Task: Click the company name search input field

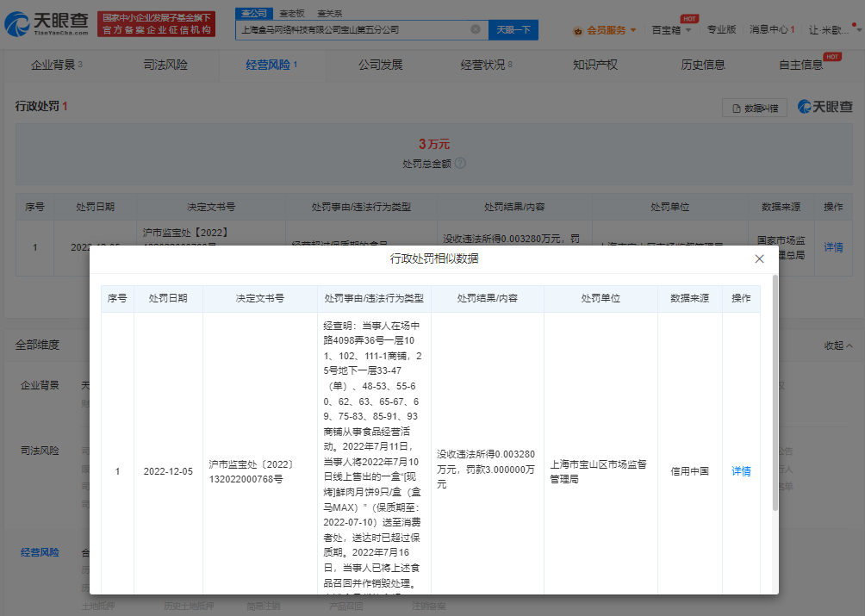Action: click(353, 29)
